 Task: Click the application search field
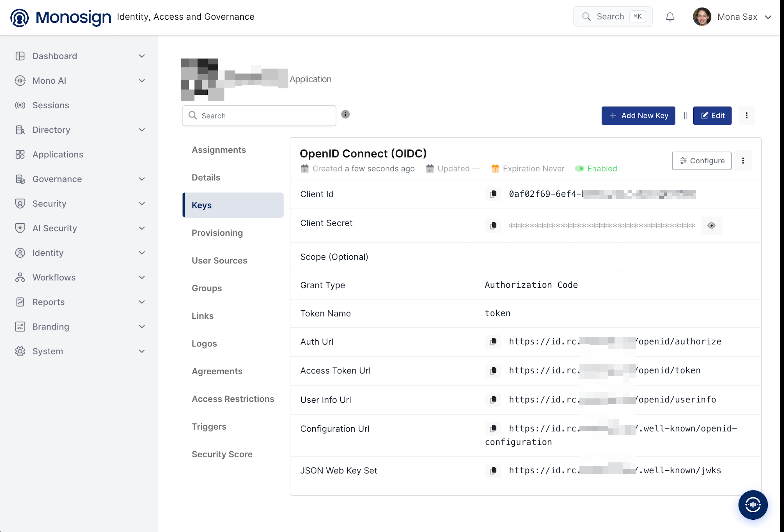point(259,116)
